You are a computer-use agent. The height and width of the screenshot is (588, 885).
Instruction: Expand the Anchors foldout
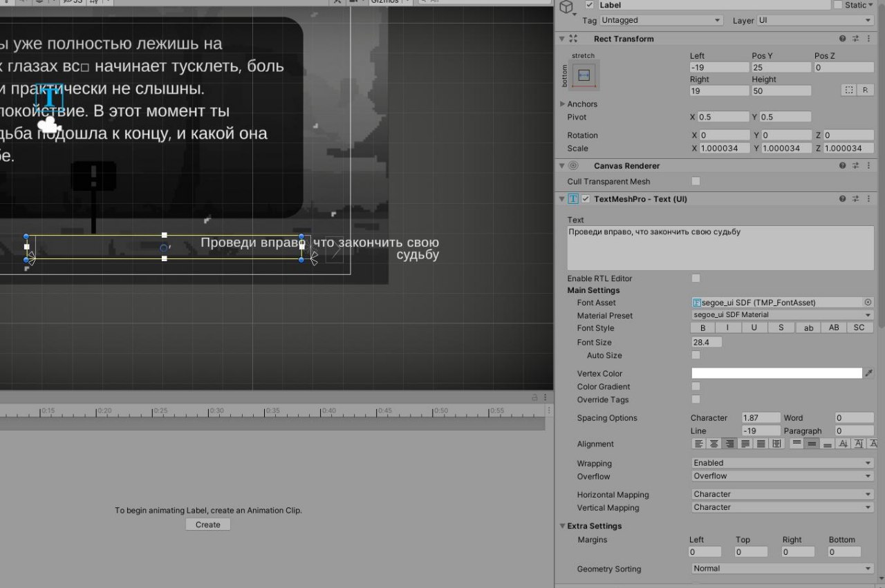(562, 104)
